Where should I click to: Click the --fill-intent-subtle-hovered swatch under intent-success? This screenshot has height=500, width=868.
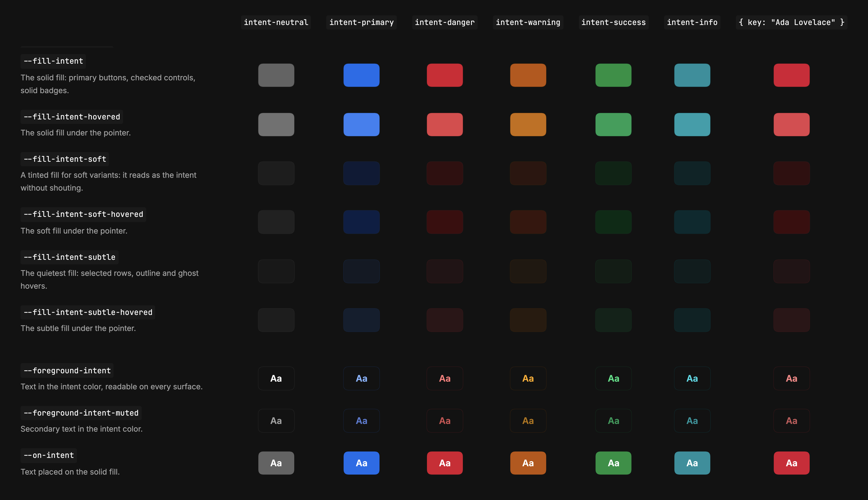613,320
